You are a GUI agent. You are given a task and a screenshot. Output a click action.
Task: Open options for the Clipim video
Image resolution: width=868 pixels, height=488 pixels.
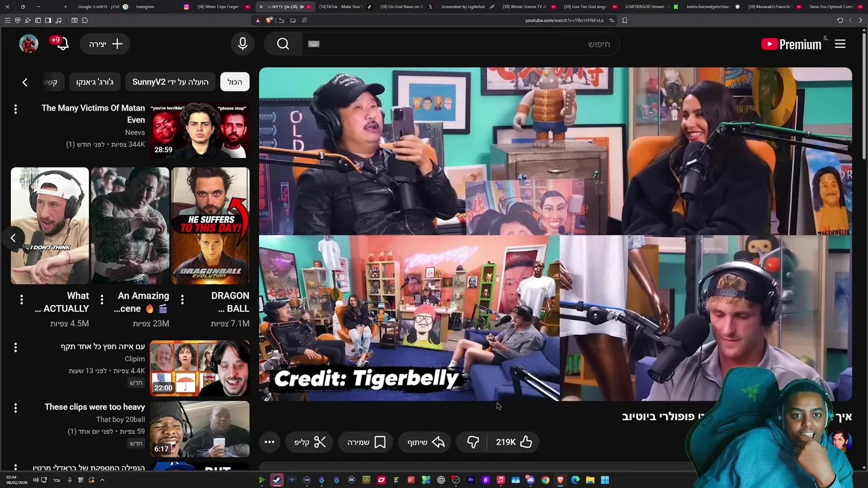[x=15, y=347]
